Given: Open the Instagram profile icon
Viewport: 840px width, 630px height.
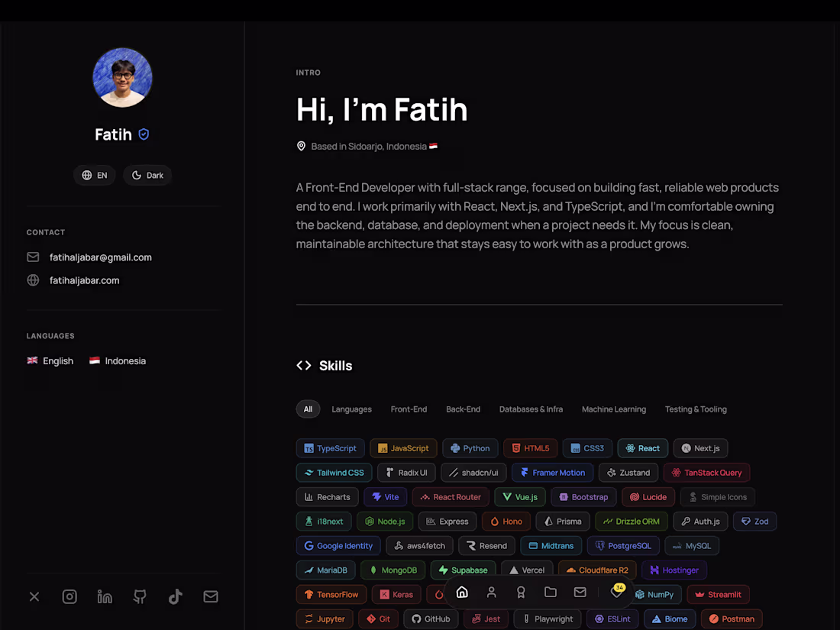Looking at the screenshot, I should 69,596.
